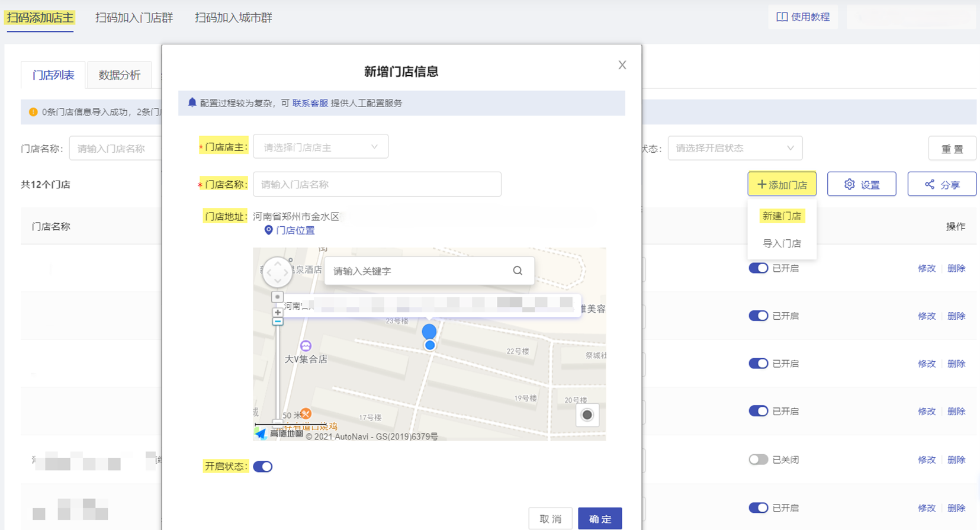980x530 pixels.
Task: Switch to 扫码加入城市群 tab
Action: 233,18
